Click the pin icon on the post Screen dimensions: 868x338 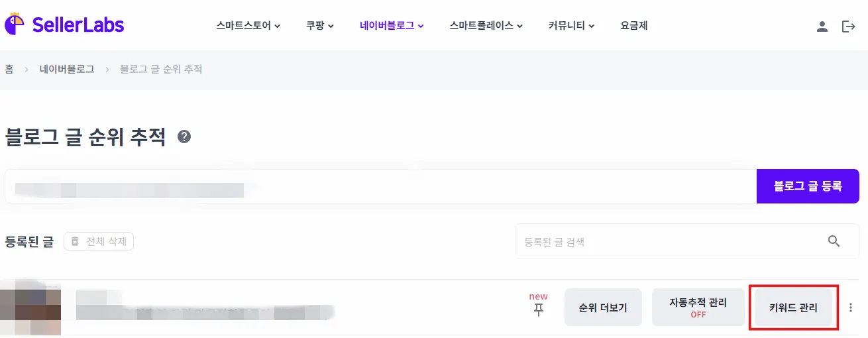(x=538, y=310)
